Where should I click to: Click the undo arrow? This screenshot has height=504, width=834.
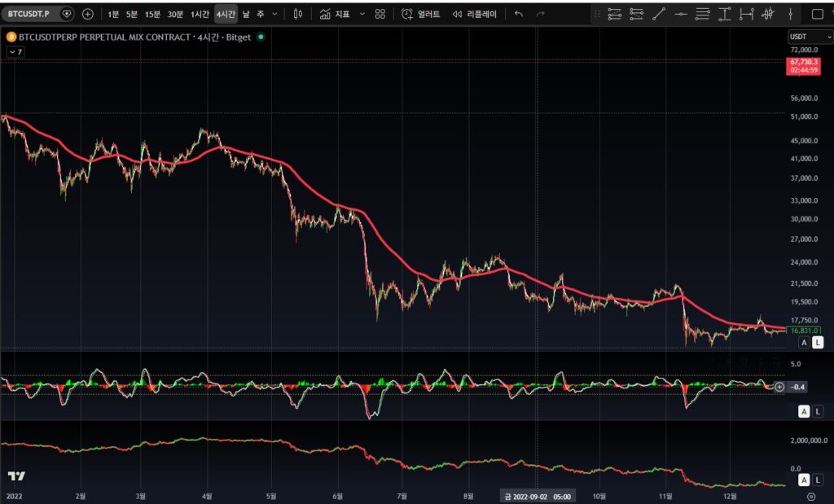pyautogui.click(x=518, y=14)
